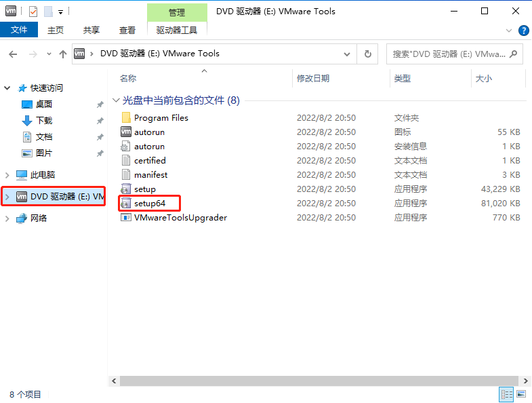Switch to the 共享 ribbon tab
The width and height of the screenshot is (532, 403).
(91, 31)
